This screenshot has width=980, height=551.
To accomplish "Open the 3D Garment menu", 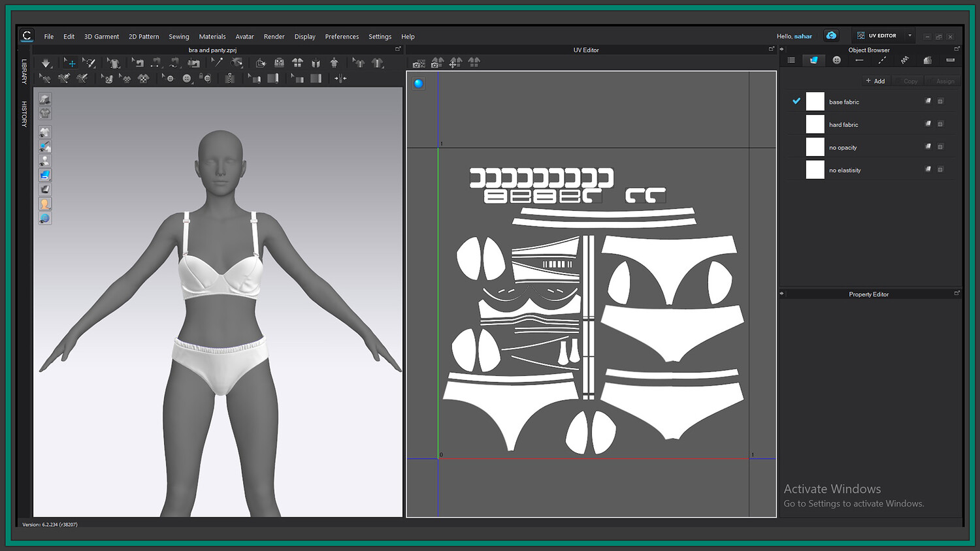I will click(x=101, y=37).
